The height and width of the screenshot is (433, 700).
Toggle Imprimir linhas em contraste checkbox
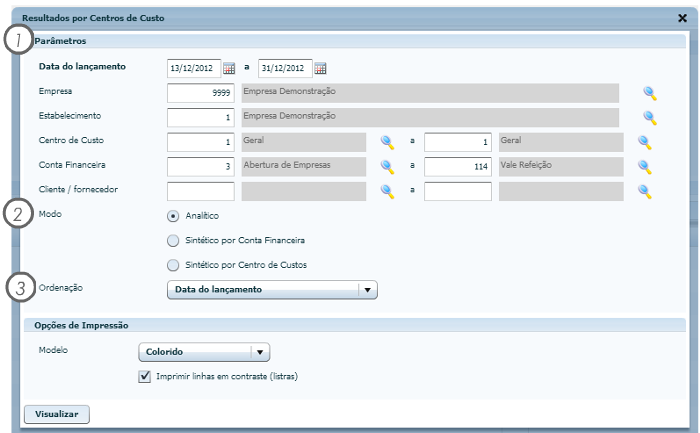[144, 376]
